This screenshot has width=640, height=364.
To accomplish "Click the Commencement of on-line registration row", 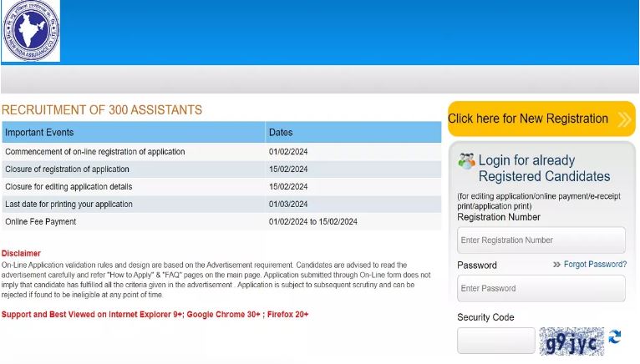I will point(95,152).
